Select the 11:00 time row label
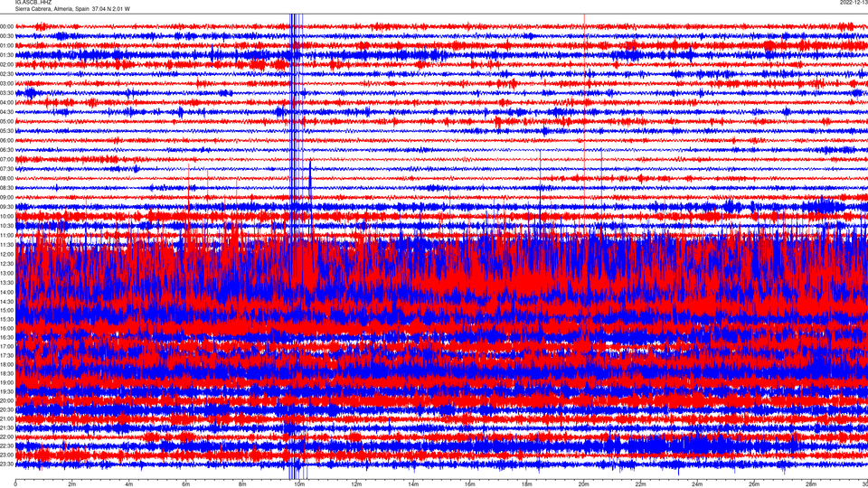The image size is (868, 488). click(x=7, y=235)
